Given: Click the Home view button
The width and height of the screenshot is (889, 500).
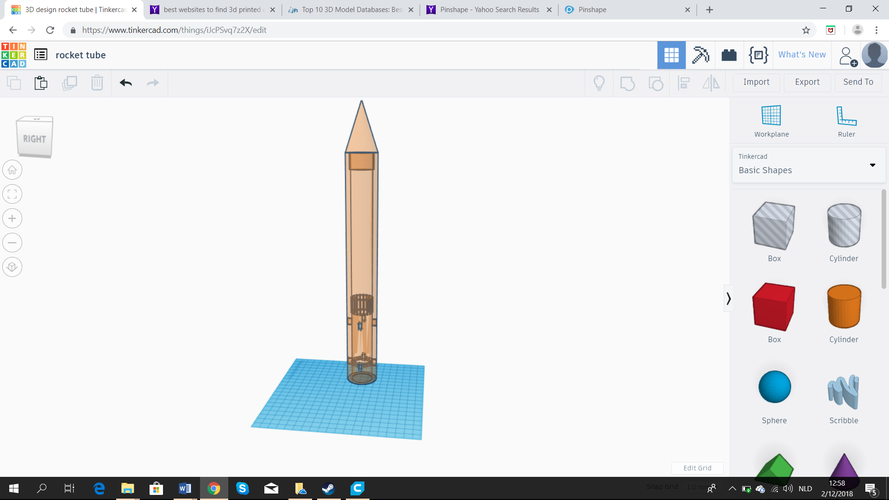Looking at the screenshot, I should pyautogui.click(x=12, y=170).
